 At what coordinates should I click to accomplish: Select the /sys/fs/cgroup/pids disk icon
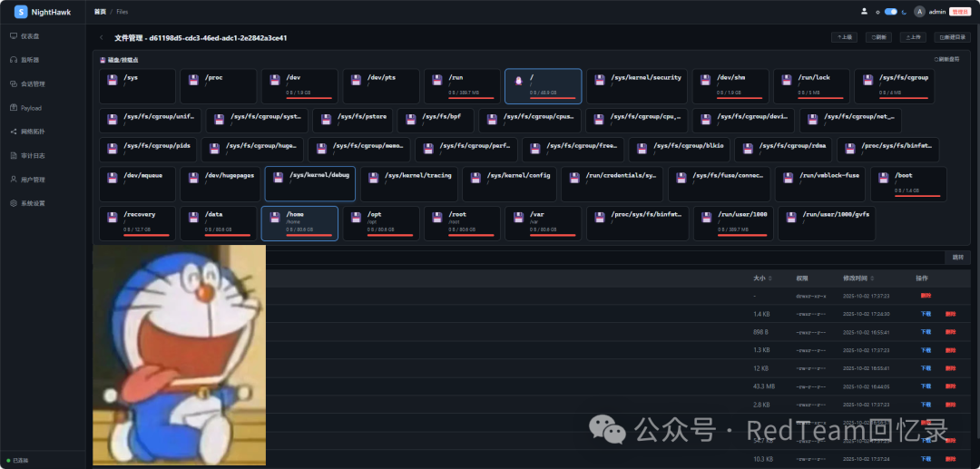click(112, 150)
